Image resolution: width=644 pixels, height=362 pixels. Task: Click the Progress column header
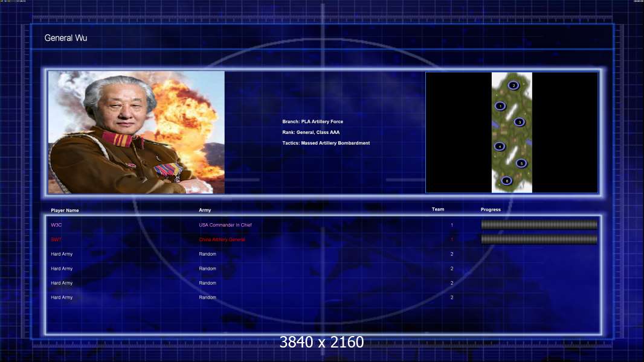click(491, 210)
